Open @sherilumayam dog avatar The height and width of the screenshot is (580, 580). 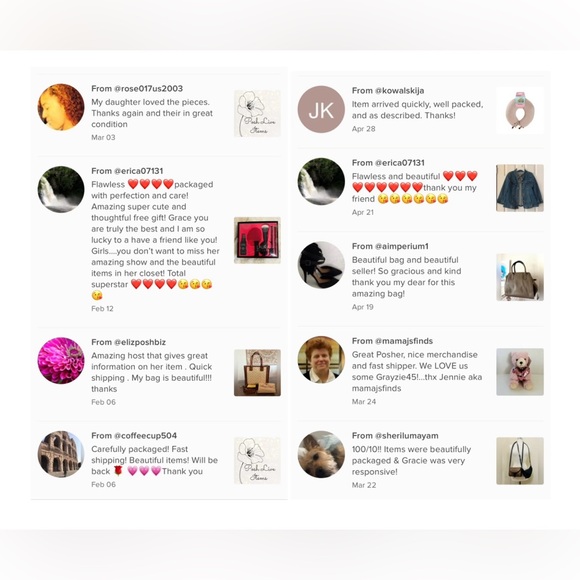tap(321, 454)
